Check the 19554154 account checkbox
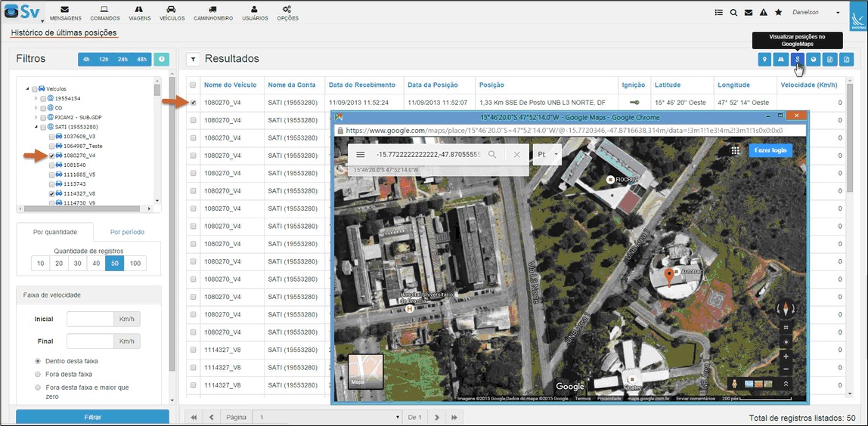 tap(42, 98)
